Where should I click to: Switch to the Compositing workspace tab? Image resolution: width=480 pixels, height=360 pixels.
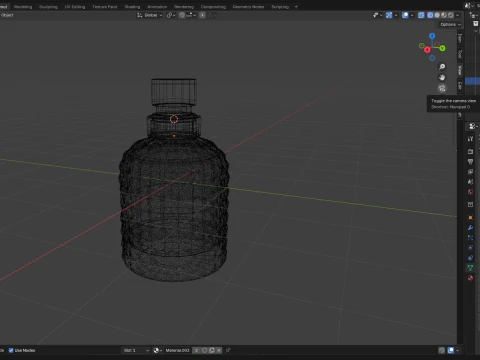(213, 7)
